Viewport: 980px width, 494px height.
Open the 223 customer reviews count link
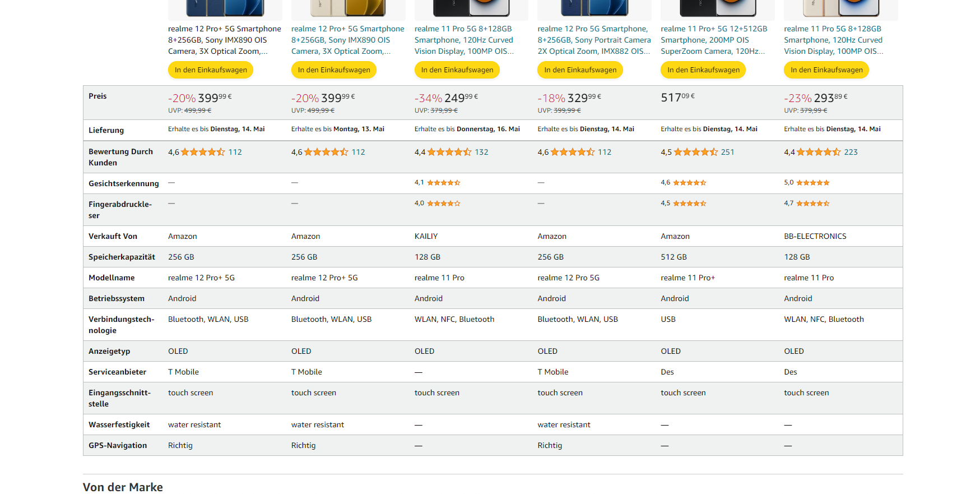(851, 152)
